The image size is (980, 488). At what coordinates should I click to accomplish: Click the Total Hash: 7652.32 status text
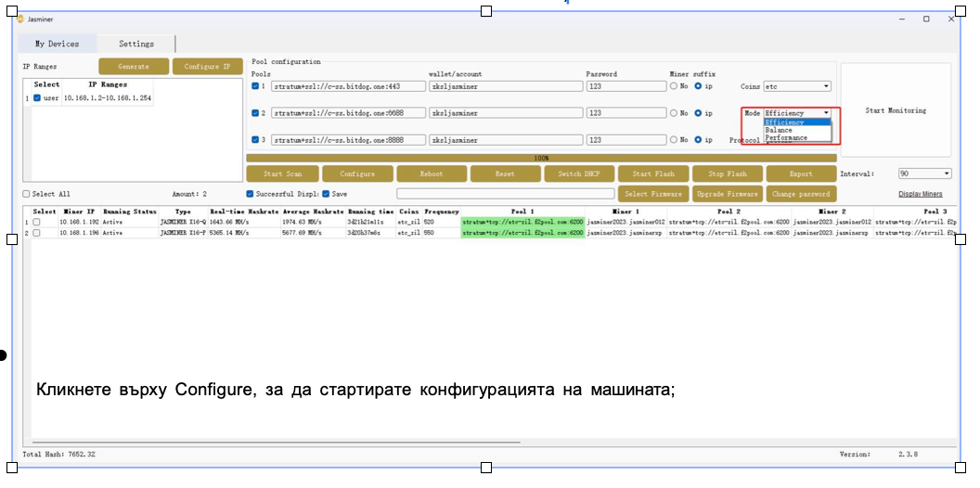tap(58, 455)
